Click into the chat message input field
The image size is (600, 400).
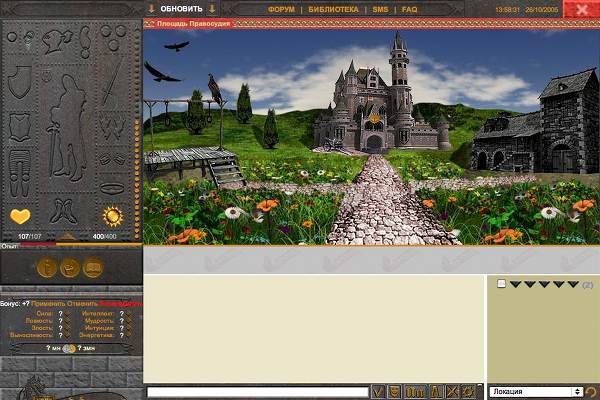pos(258,392)
